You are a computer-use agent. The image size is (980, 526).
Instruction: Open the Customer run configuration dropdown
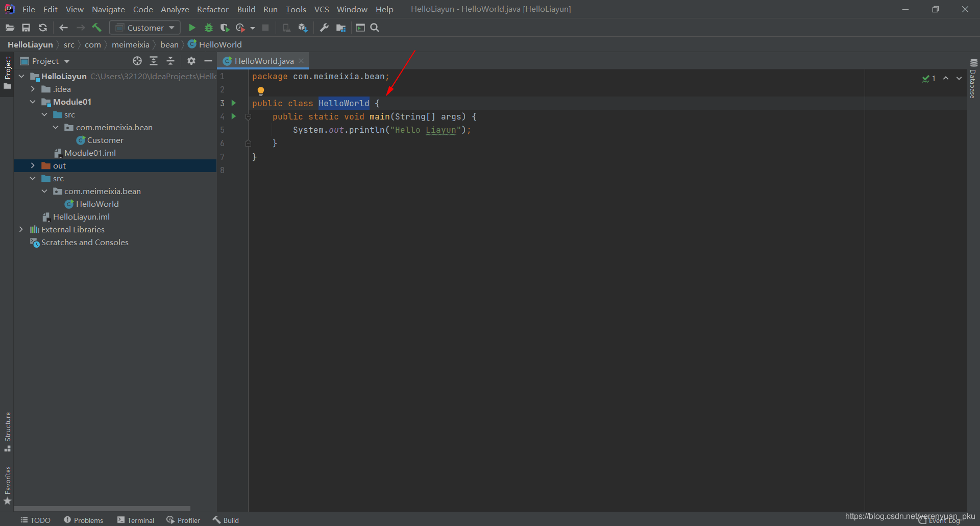145,28
